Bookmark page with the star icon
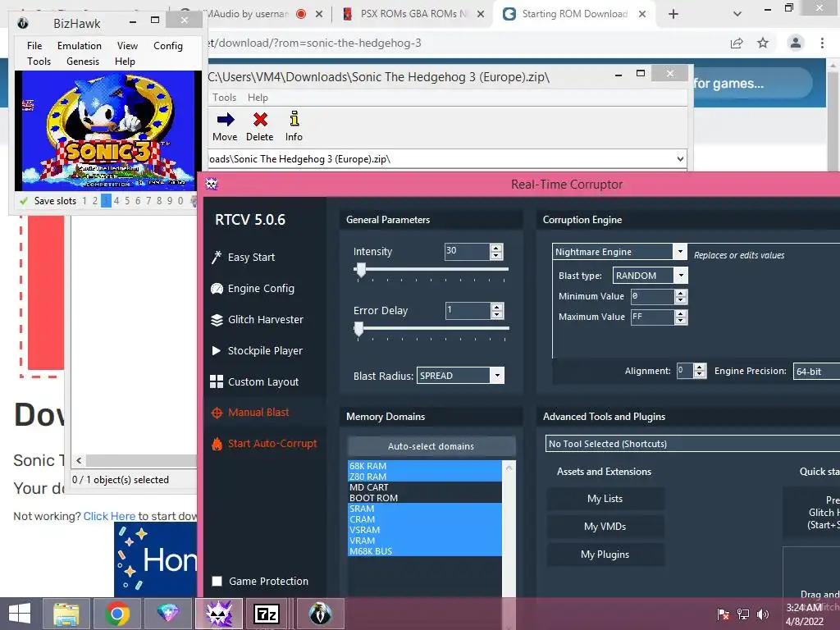Viewport: 840px width, 630px height. coord(763,43)
